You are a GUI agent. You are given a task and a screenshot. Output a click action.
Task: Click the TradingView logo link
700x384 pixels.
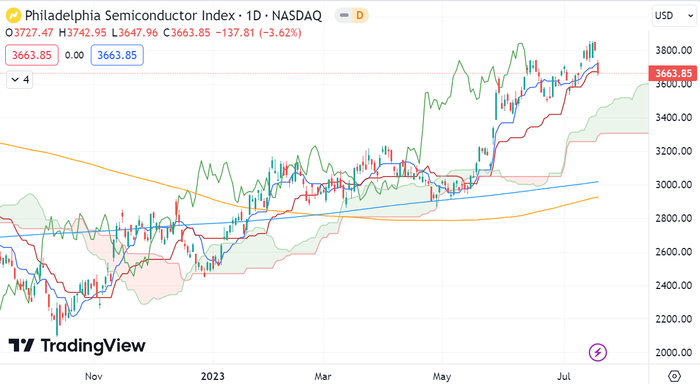click(x=77, y=346)
